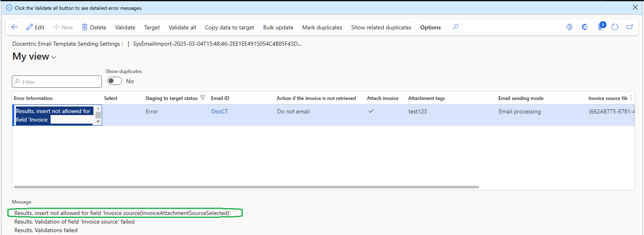Click the filter funnel on Staging status
The width and height of the screenshot is (644, 235).
coord(202,98)
